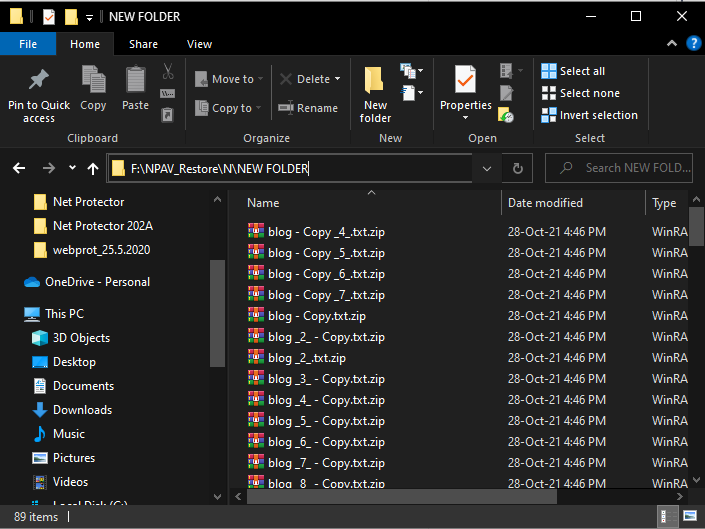This screenshot has height=529, width=705.
Task: Switch to details view in status bar
Action: (x=670, y=518)
